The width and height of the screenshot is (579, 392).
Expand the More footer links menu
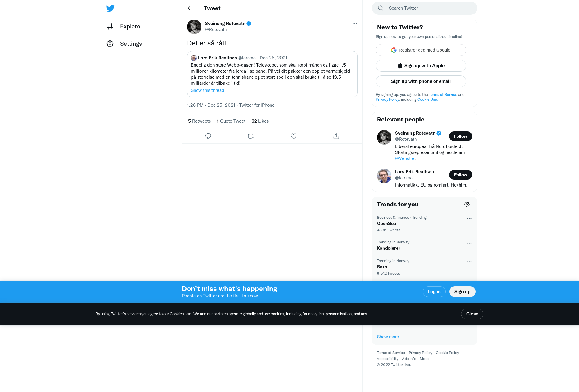tap(426, 359)
